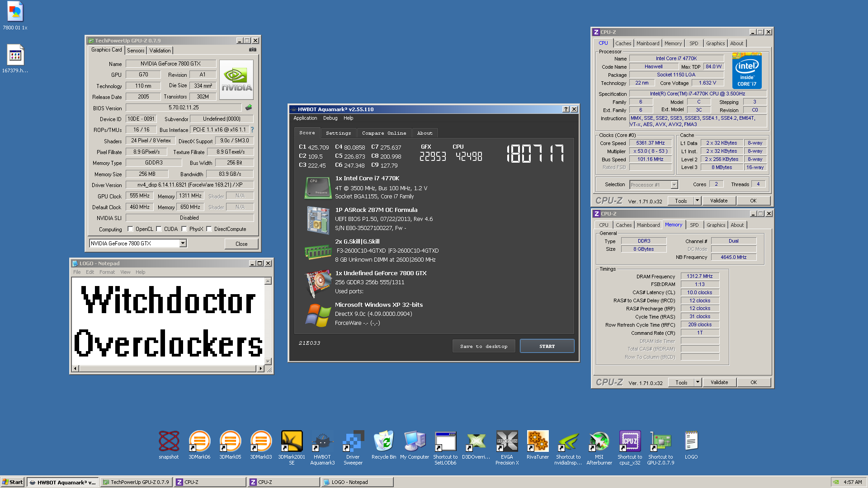Click the Windows Start button
This screenshot has height=488, width=868.
(13, 482)
